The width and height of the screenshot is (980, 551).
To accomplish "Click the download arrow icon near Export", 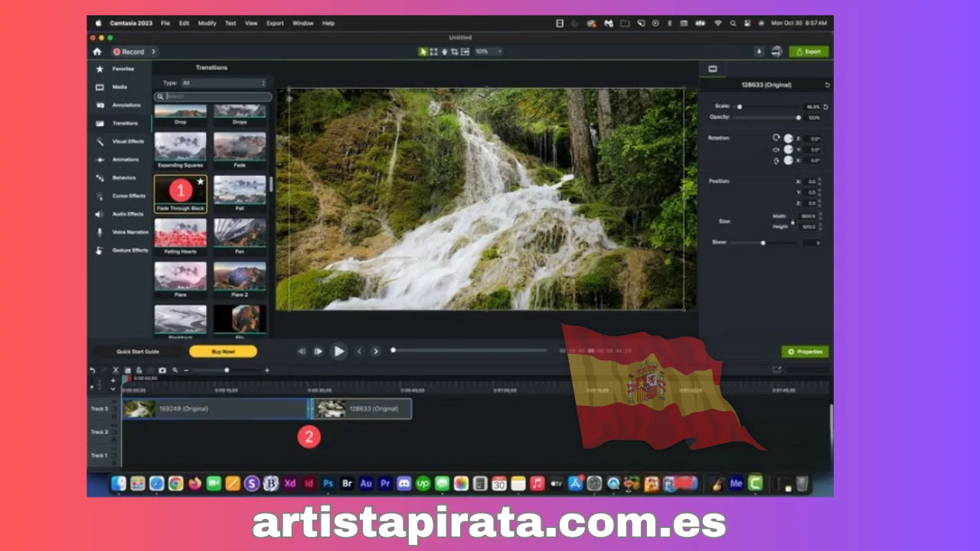I will (x=759, y=51).
